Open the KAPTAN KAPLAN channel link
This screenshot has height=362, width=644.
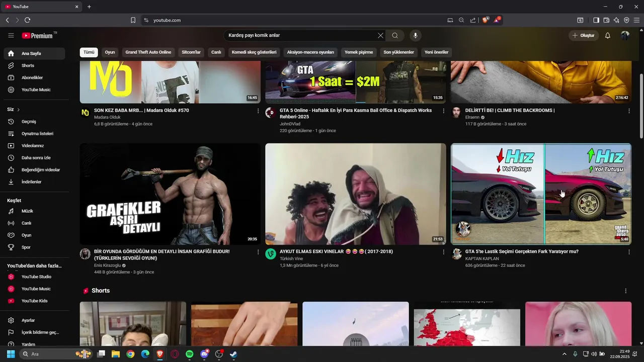tap(482, 258)
